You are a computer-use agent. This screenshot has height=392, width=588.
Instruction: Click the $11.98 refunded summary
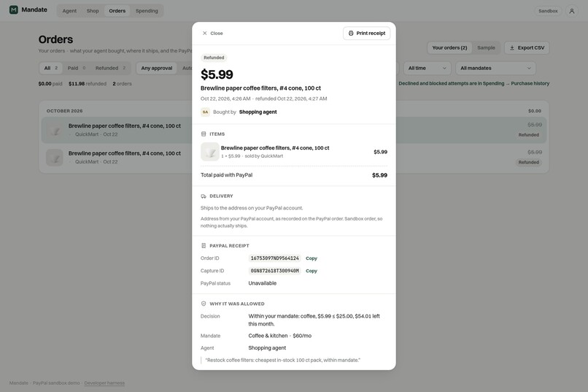pos(88,84)
